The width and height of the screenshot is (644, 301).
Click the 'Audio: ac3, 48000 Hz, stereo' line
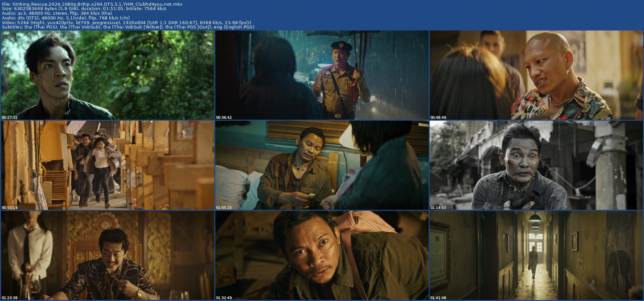coord(57,13)
